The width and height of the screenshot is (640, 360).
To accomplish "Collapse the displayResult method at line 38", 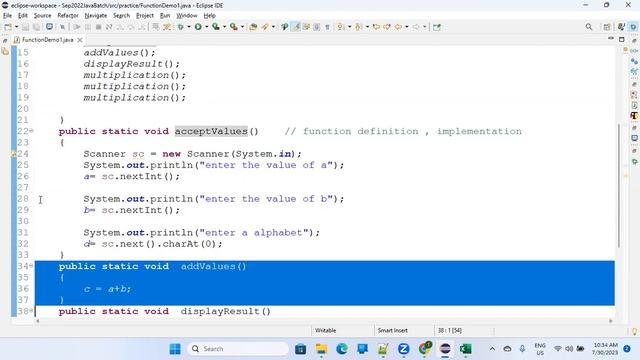I will coord(31,311).
